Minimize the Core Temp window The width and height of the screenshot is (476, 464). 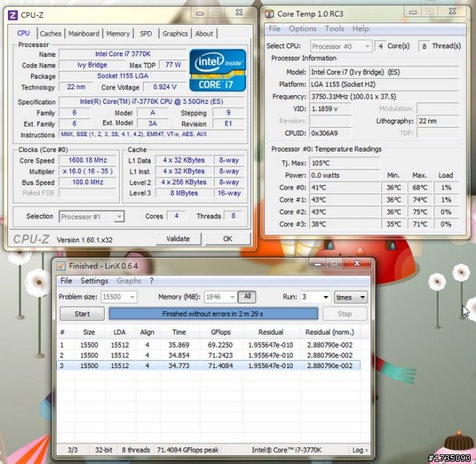413,12
